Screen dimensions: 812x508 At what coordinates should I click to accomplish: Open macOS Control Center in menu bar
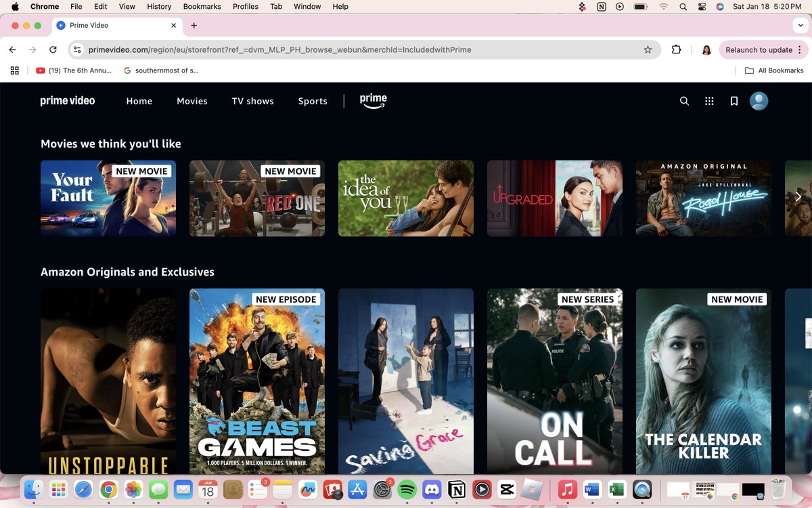pyautogui.click(x=701, y=7)
